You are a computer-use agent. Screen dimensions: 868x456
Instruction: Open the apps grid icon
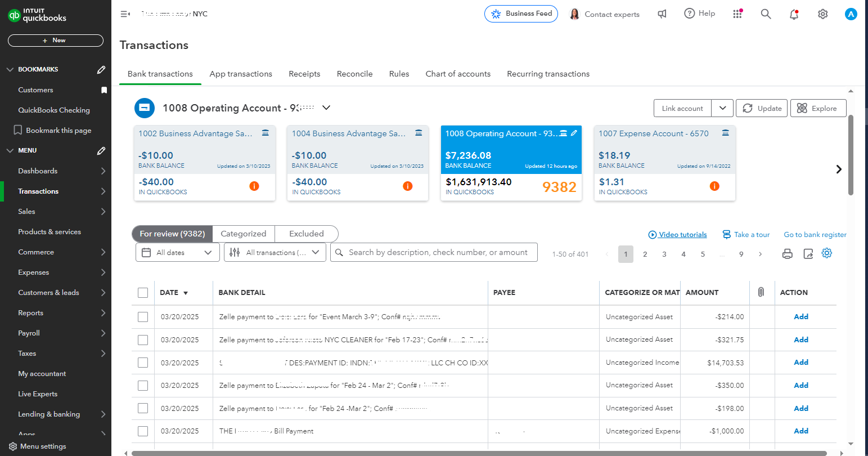737,14
